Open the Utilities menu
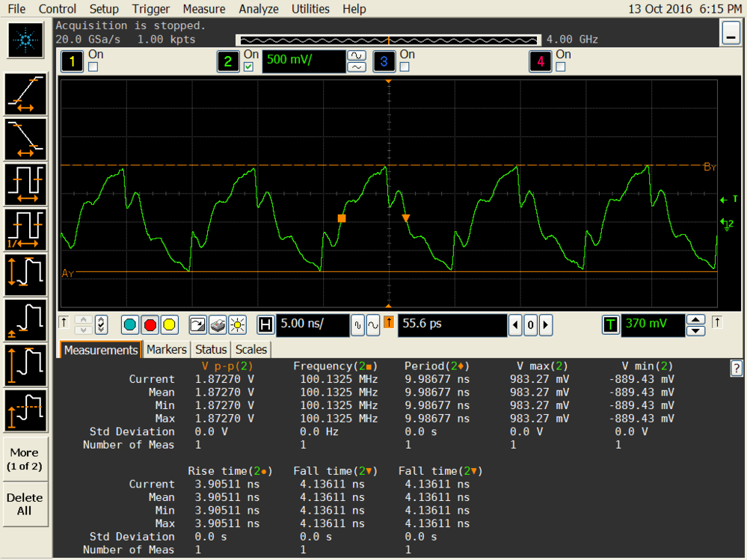The width and height of the screenshot is (747, 560). point(310,8)
